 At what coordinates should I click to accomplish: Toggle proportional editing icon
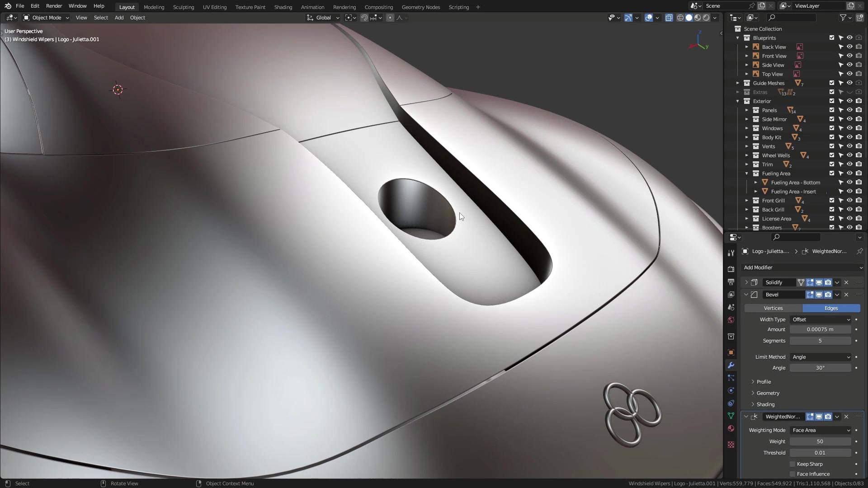(390, 18)
